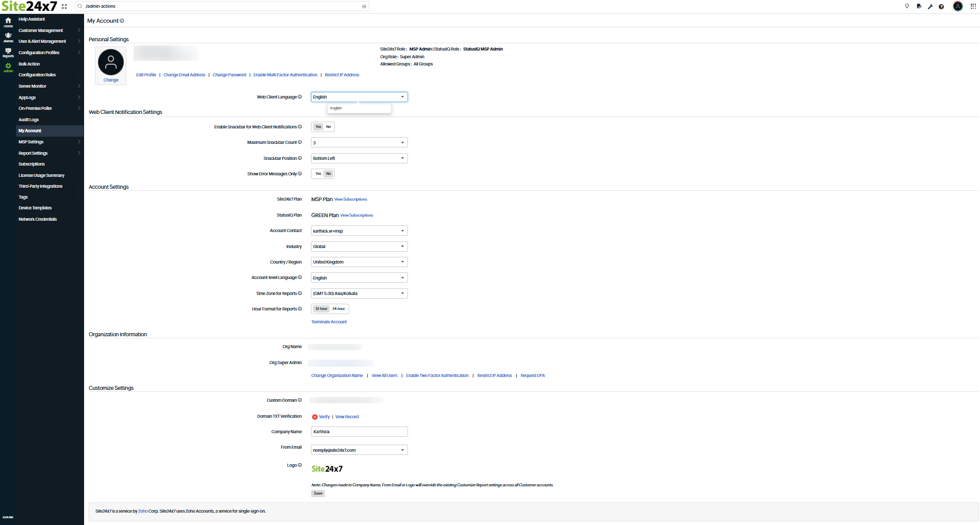980x525 pixels.
Task: Click the Terminate Account link
Action: coord(329,322)
